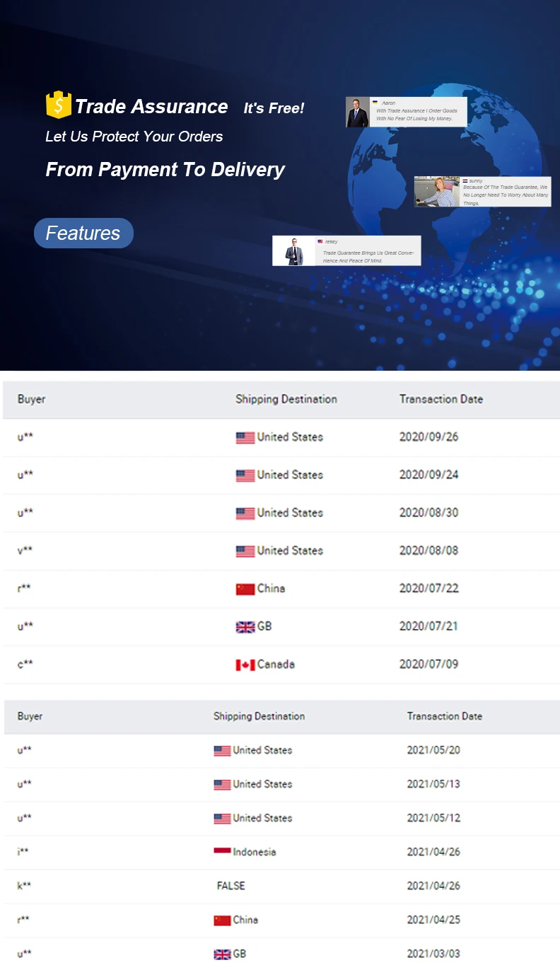Select the date 2021/05/12
560x970 pixels.
[x=434, y=818]
